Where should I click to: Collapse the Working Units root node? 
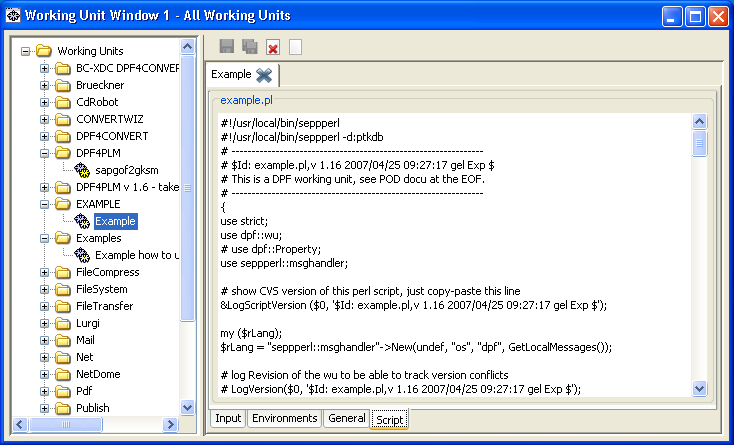25,51
